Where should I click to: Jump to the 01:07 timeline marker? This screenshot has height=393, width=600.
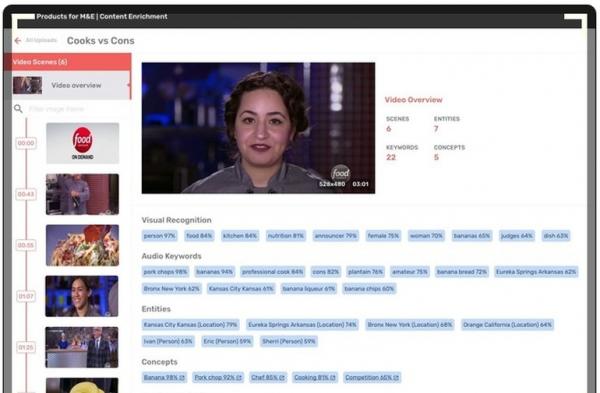coord(26,296)
